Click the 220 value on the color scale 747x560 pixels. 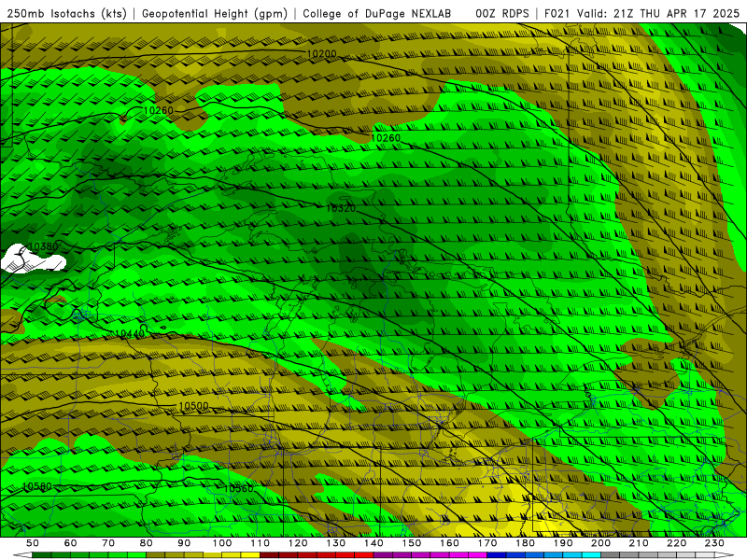[677, 543]
